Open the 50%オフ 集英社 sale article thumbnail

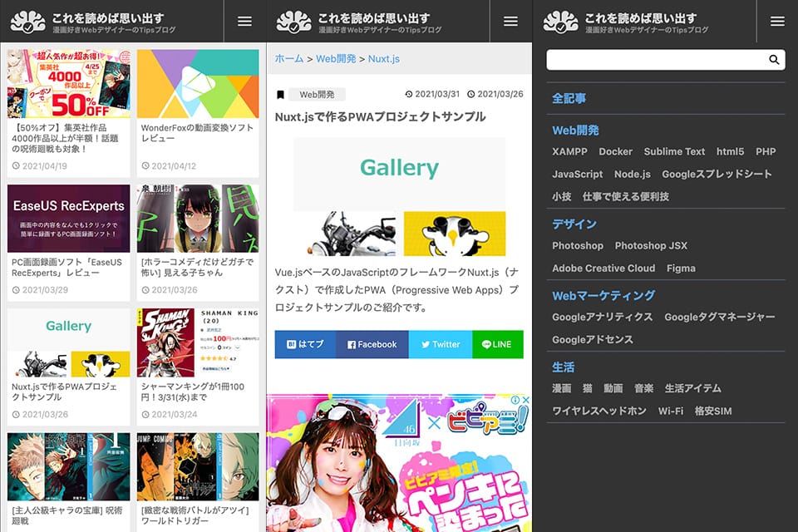tap(69, 84)
